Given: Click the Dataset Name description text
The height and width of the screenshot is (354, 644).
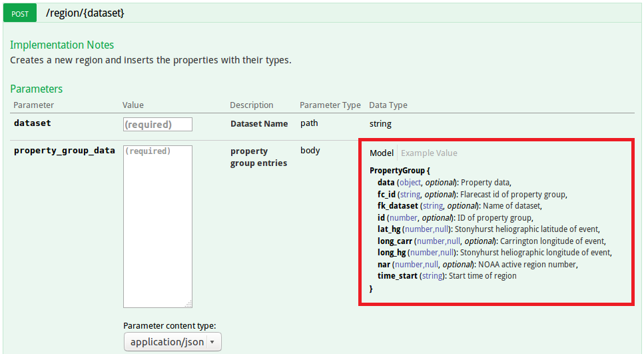Looking at the screenshot, I should point(259,124).
